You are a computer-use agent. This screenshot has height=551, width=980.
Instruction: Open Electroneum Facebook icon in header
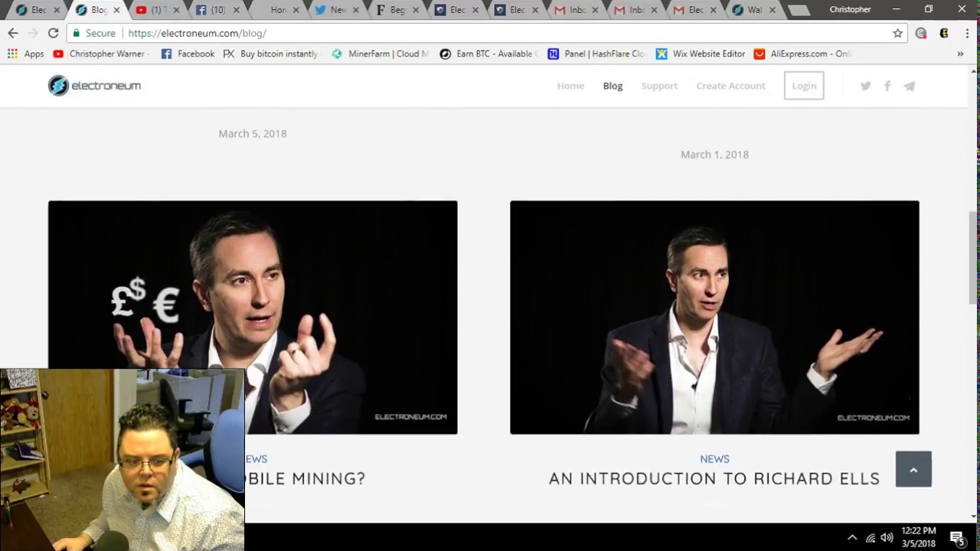point(887,86)
